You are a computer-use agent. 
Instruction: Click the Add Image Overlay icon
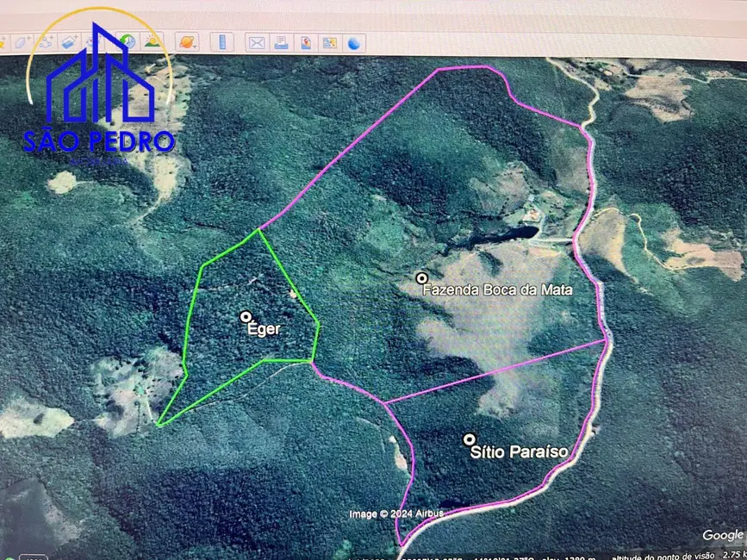point(71,41)
